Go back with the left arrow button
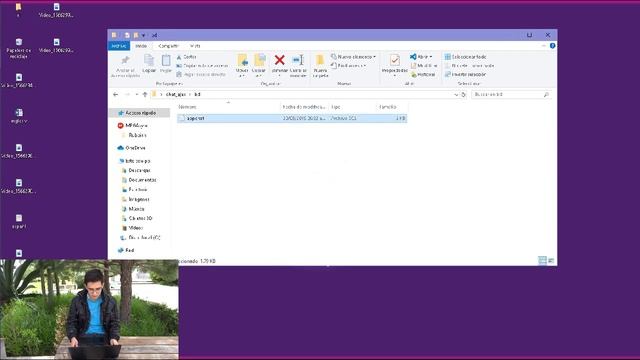This screenshot has height=360, width=640. pyautogui.click(x=116, y=94)
